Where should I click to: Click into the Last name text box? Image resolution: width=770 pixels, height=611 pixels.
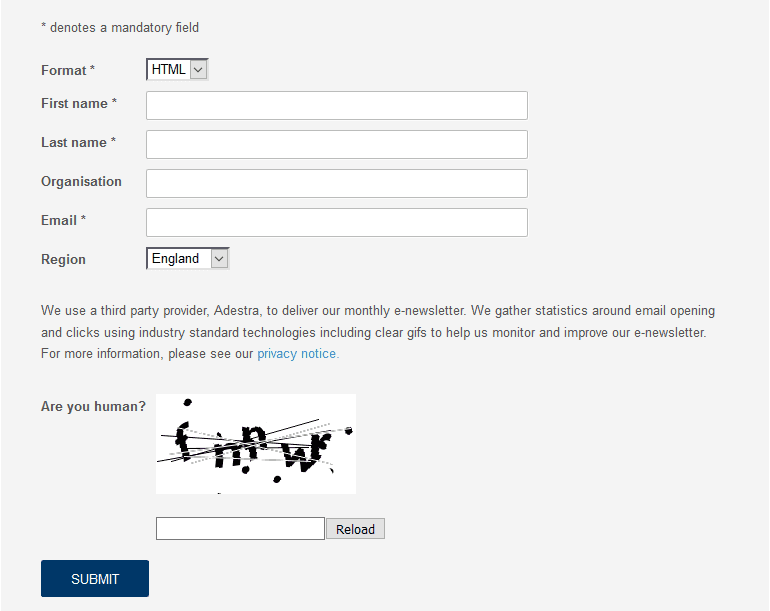tap(337, 144)
